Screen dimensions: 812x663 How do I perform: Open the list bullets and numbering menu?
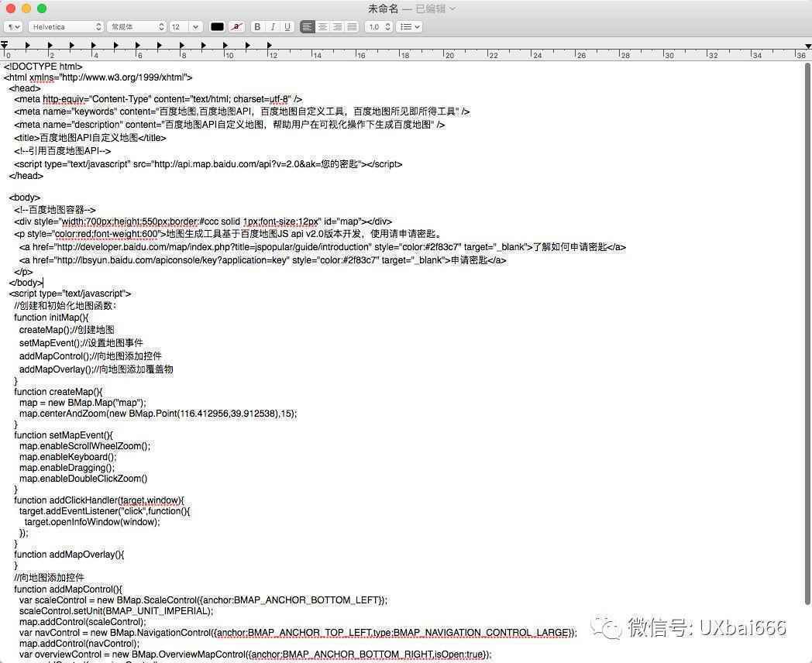(409, 27)
